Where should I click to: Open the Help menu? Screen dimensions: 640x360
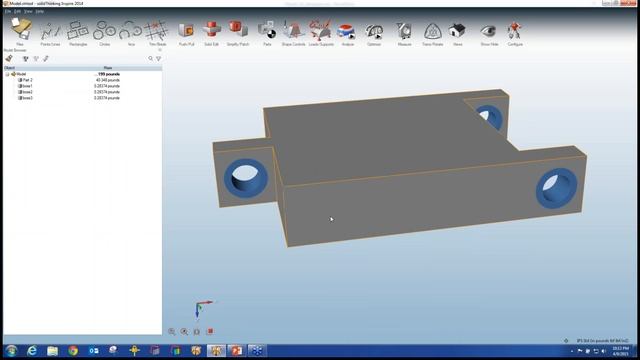pos(39,11)
